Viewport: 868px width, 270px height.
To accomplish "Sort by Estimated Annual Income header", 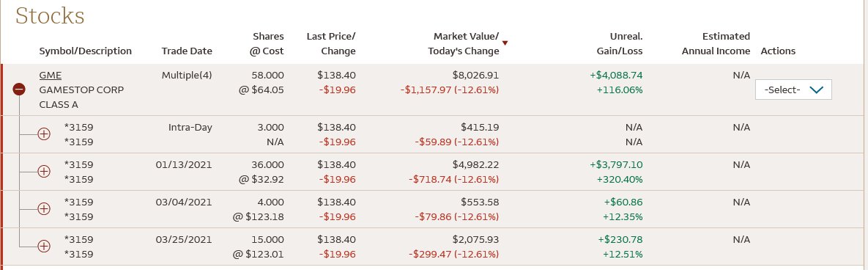I will click(716, 44).
